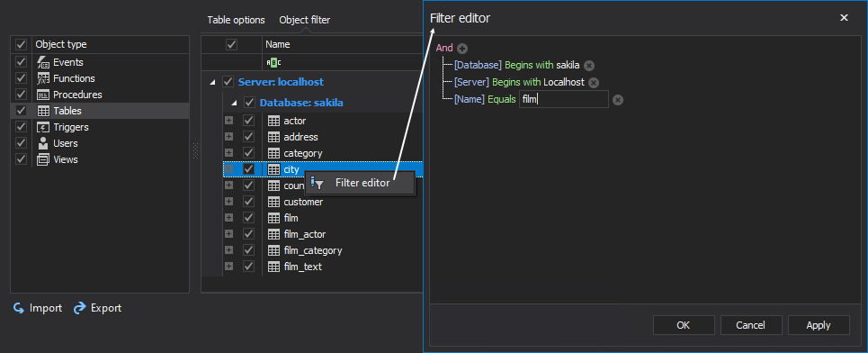Screen dimensions: 868x353
Task: Click Apply in the Filter editor
Action: pos(819,325)
